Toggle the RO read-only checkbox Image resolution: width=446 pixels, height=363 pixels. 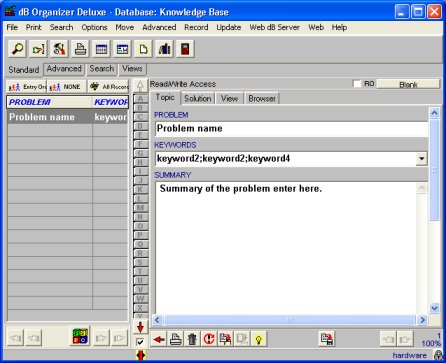pyautogui.click(x=357, y=84)
